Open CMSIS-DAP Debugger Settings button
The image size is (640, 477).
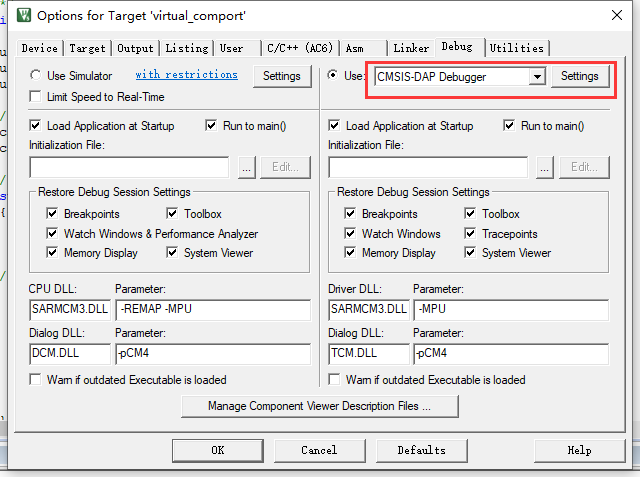(x=580, y=76)
